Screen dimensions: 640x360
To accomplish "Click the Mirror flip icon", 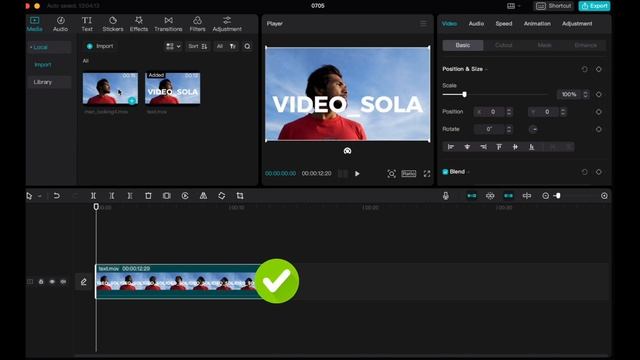I will (x=203, y=196).
